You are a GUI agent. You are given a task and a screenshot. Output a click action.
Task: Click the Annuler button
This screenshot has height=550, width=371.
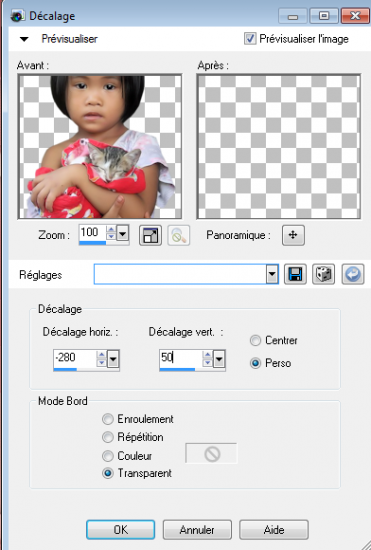[197, 530]
